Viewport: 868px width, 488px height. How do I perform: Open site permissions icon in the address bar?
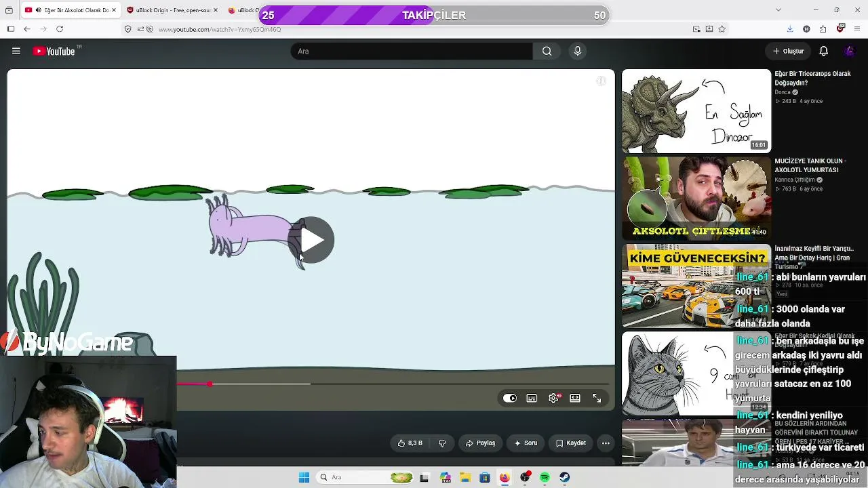point(141,29)
